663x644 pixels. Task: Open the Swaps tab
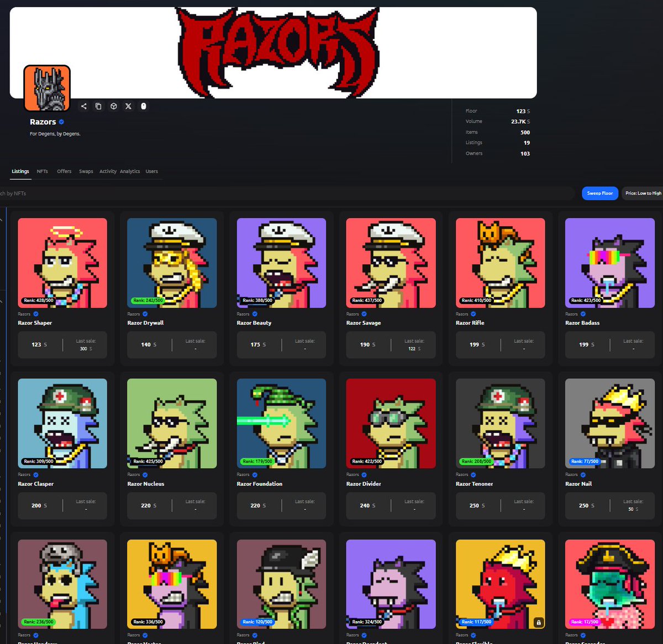pos(86,171)
